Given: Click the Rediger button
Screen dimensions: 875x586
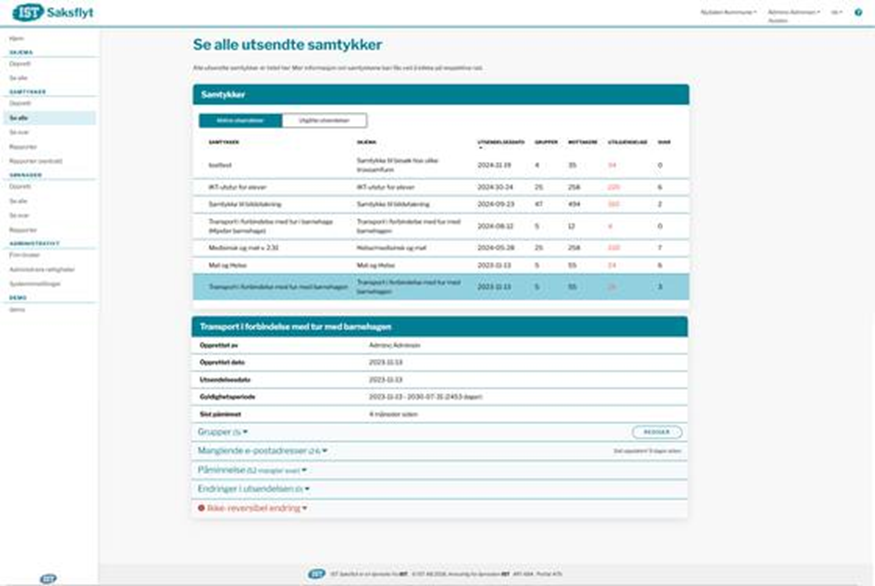Looking at the screenshot, I should pyautogui.click(x=657, y=433).
